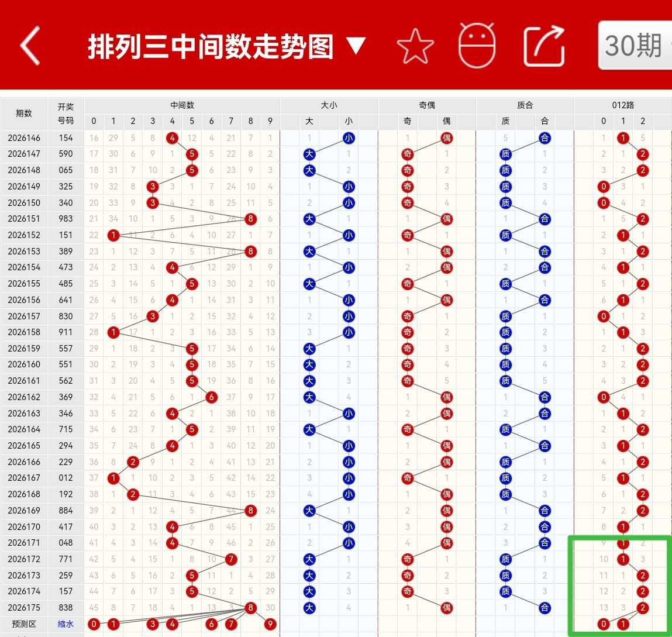Screen dimensions: 672x637
Task: Click 012路 ball 1 in row 2026146
Action: (x=623, y=138)
